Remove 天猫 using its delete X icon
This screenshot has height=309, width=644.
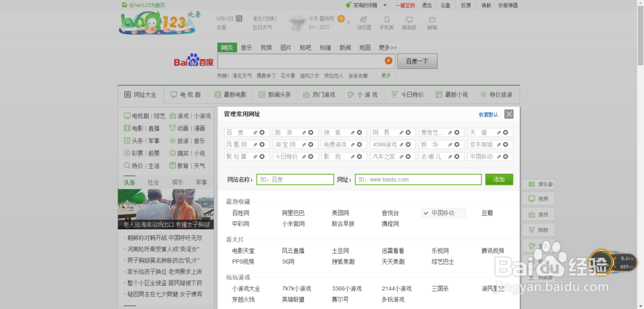click(506, 133)
